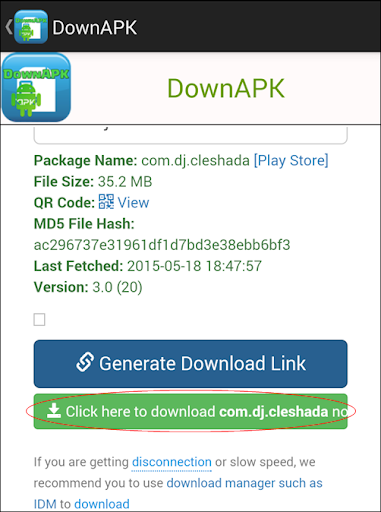Tap the DownAPK title bar text

pos(95,27)
